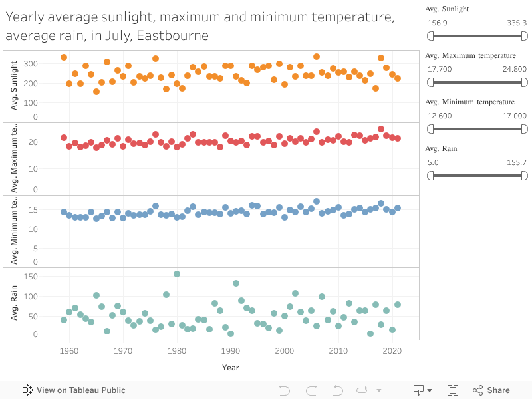The width and height of the screenshot is (532, 399).
Task: Enter full screen mode
Action: (x=453, y=390)
